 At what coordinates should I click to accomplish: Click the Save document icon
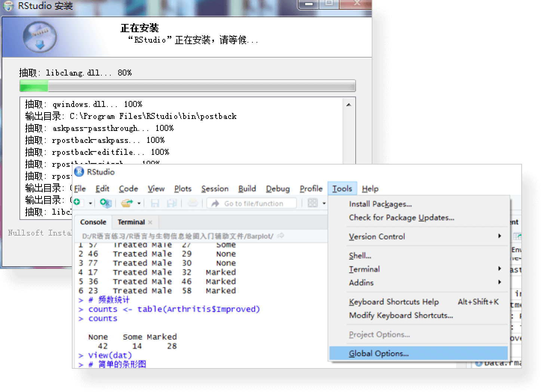point(155,203)
